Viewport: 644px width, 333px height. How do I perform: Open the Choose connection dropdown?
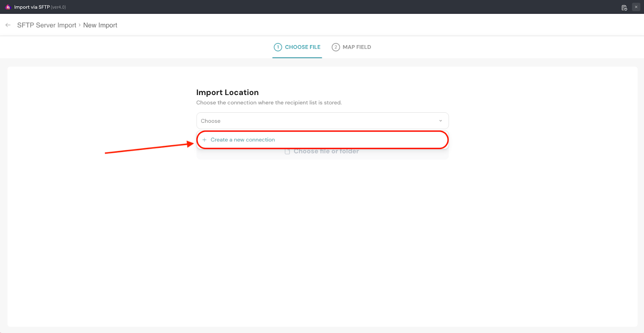pos(322,121)
